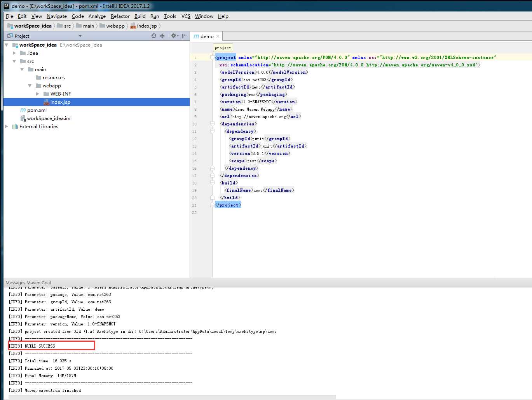Fold the dependencies block at line 10
The image size is (532, 400).
[x=212, y=124]
